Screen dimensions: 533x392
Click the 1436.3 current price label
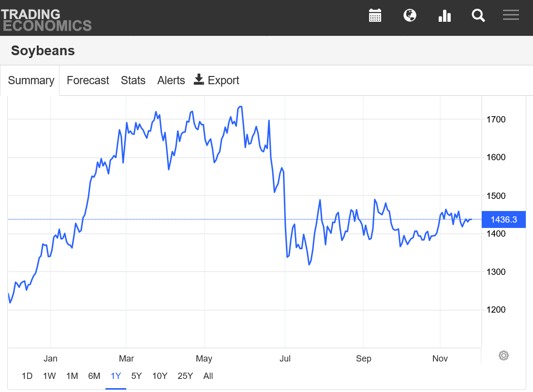[x=503, y=220]
